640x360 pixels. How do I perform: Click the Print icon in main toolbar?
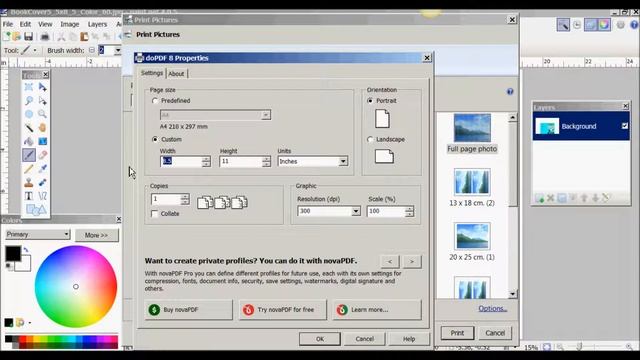[45, 37]
